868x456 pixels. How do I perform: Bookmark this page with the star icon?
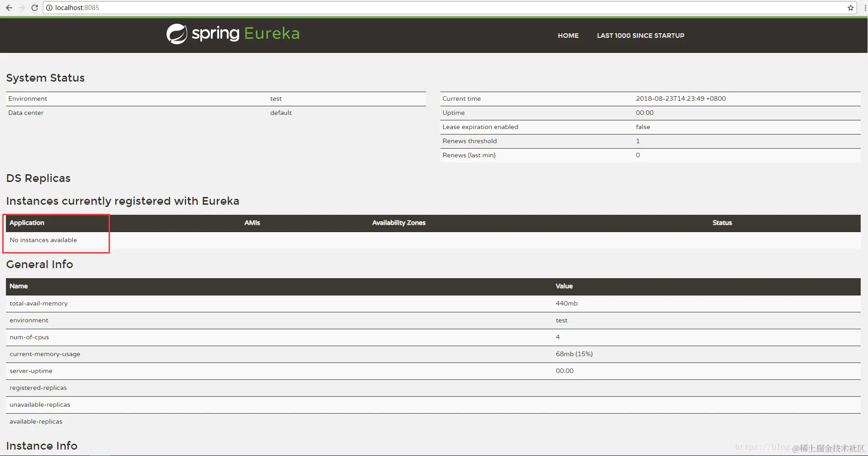(851, 8)
